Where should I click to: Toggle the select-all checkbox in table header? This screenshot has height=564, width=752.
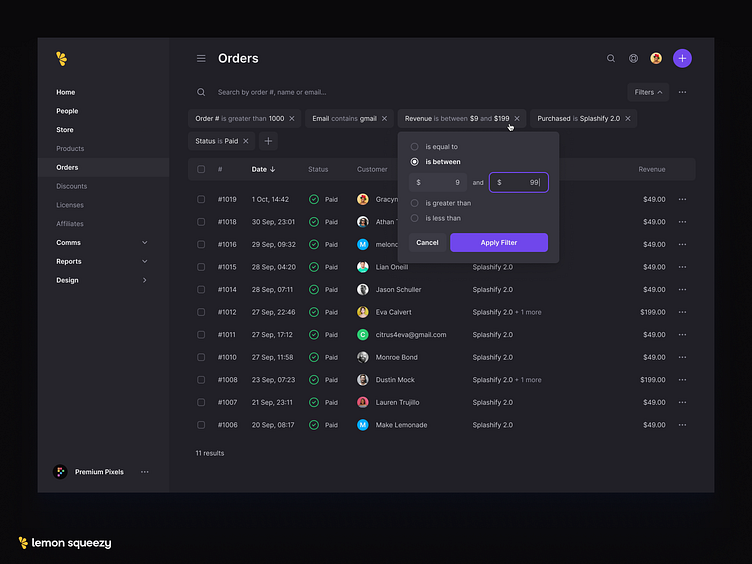[x=201, y=169]
